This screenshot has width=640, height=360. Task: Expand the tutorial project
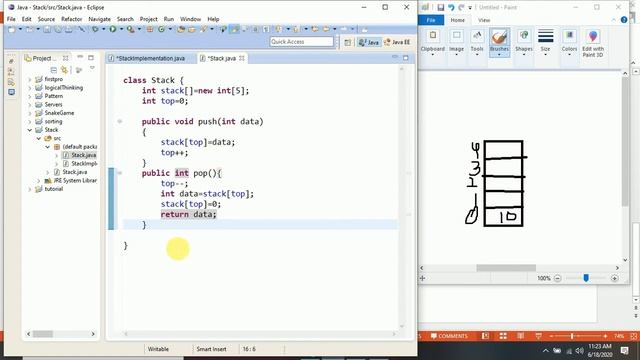pyautogui.click(x=30, y=189)
